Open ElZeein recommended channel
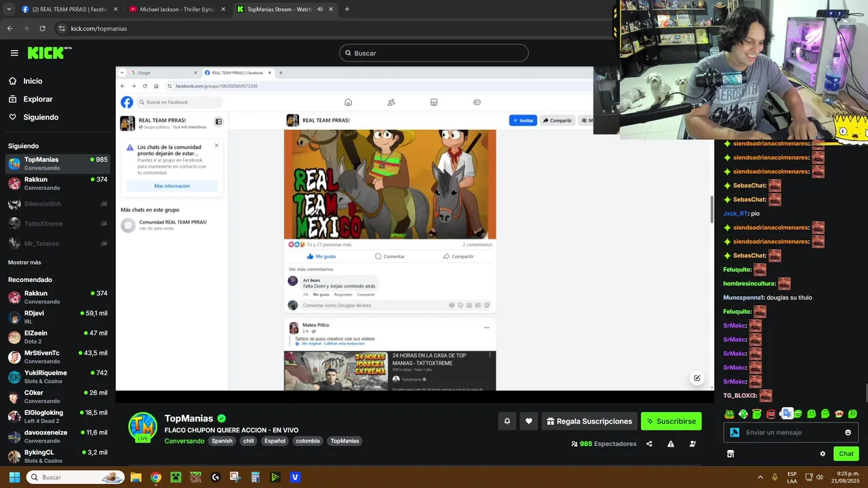The image size is (868, 488). 58,337
